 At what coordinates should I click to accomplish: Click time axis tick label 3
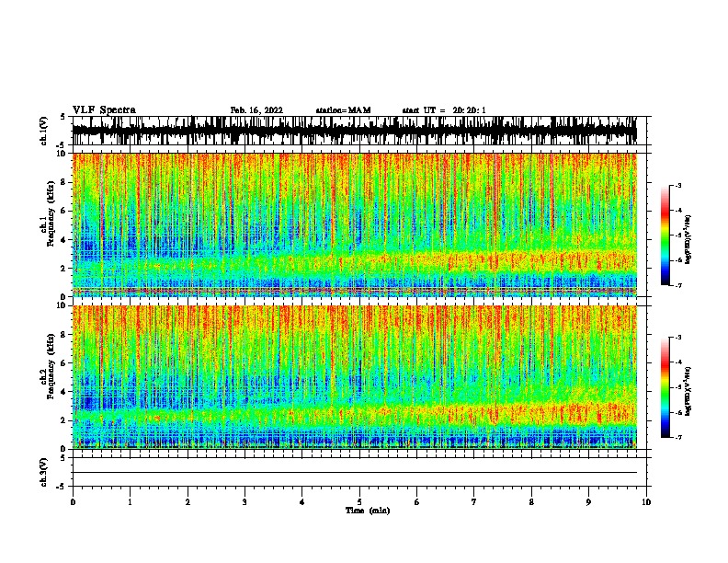pyautogui.click(x=245, y=502)
